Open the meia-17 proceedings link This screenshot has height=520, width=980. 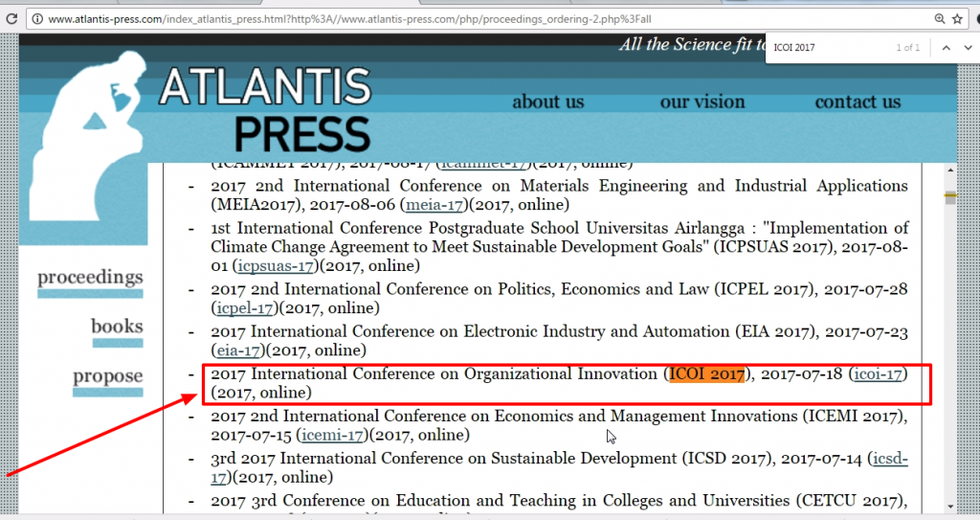(434, 205)
